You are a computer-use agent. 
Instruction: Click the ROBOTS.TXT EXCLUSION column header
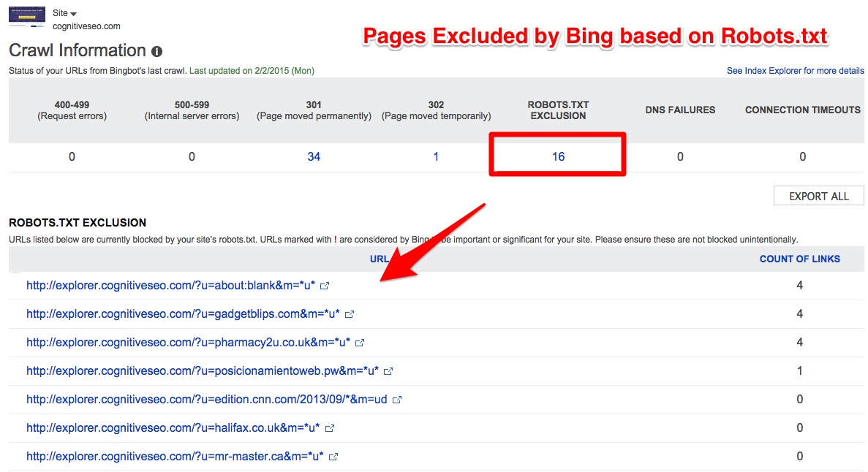point(558,110)
